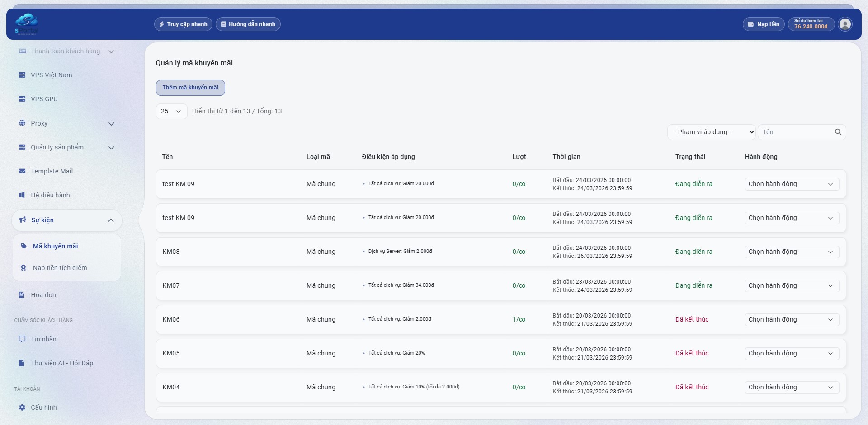Select Mã khuyến mãi in sidebar
The height and width of the screenshot is (425, 868).
click(55, 246)
